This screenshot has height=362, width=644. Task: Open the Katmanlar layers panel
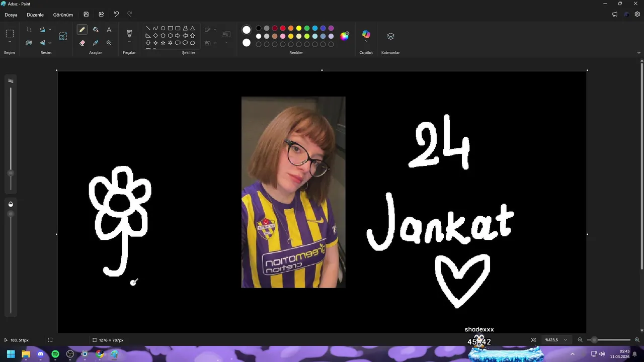pyautogui.click(x=390, y=36)
